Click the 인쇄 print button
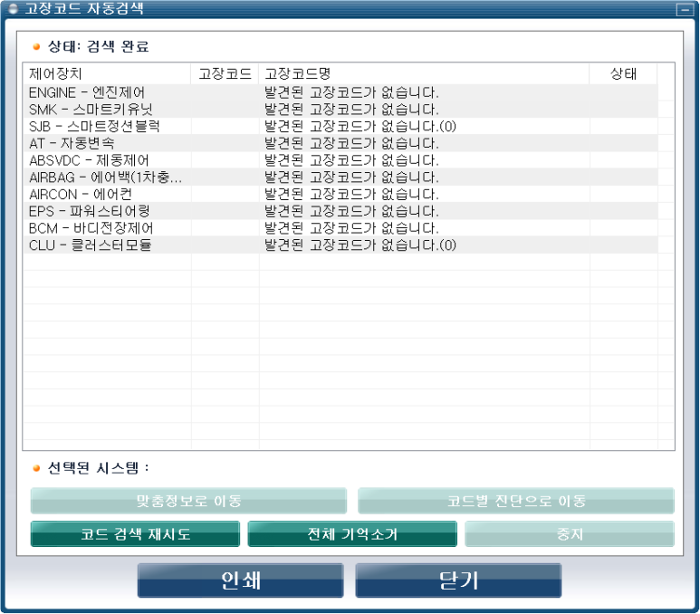The width and height of the screenshot is (700, 614). (x=240, y=580)
